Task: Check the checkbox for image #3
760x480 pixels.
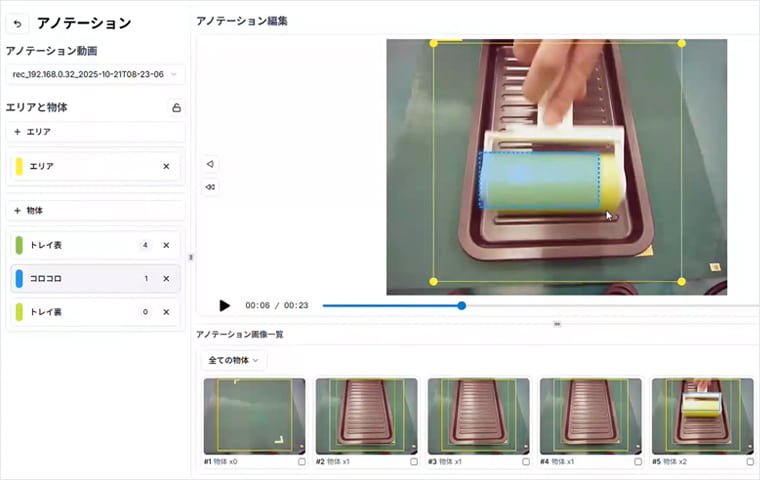Action: pyautogui.click(x=526, y=462)
